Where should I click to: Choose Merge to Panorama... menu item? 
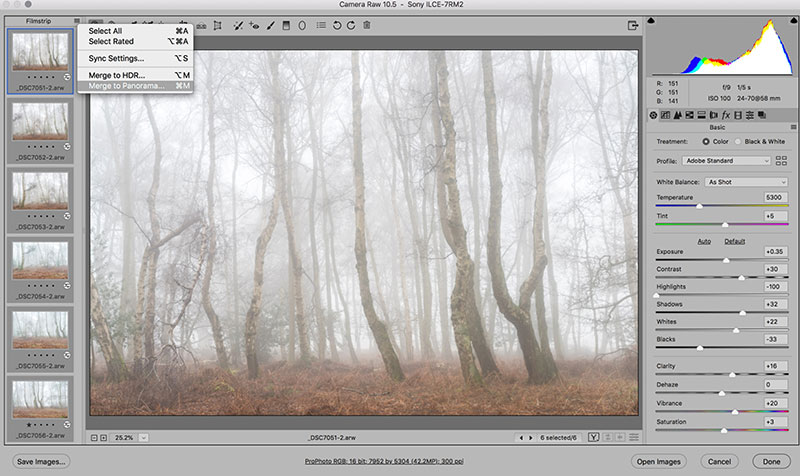[x=135, y=86]
